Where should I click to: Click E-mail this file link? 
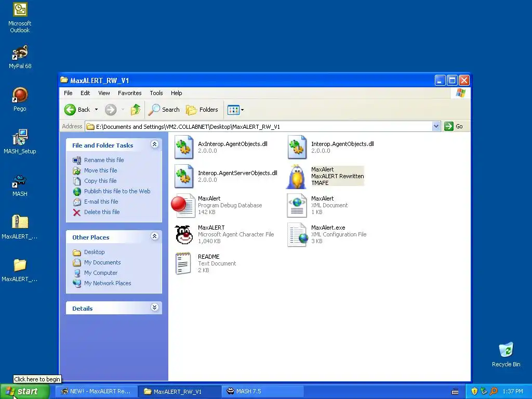[x=101, y=202]
